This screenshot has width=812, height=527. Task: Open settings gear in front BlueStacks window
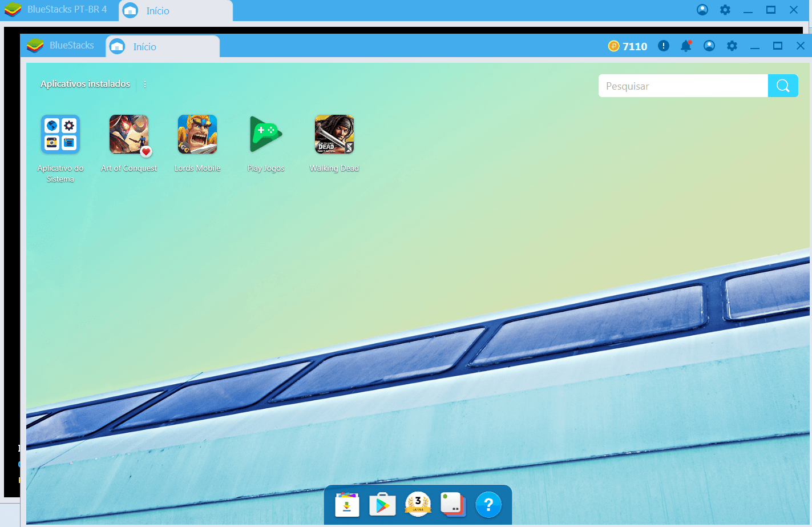pyautogui.click(x=732, y=46)
